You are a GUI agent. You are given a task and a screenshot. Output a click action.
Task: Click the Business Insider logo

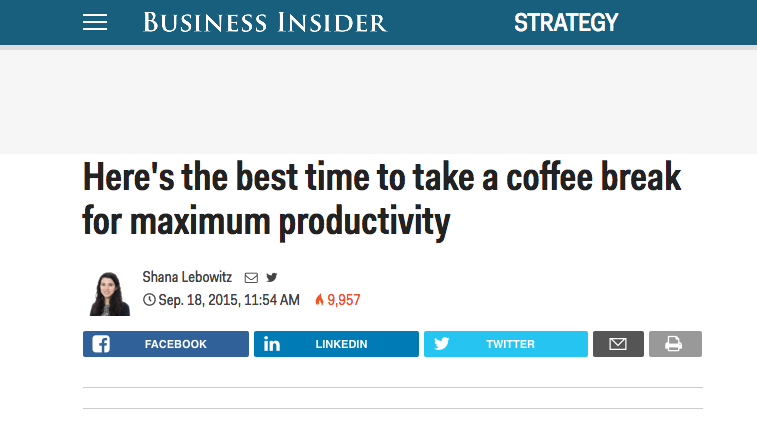265,22
